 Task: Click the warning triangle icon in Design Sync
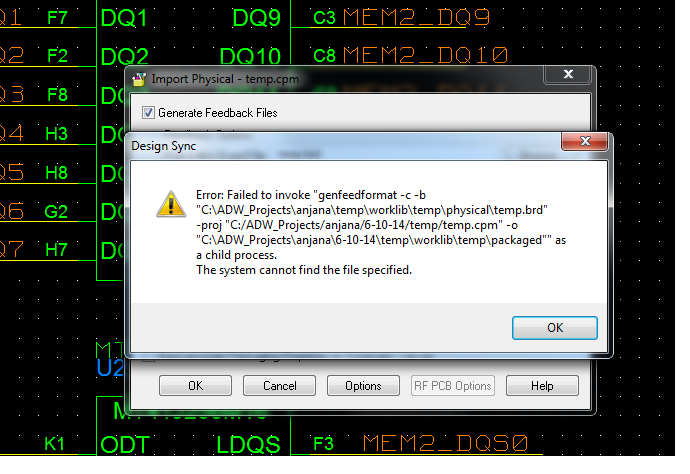coord(171,204)
